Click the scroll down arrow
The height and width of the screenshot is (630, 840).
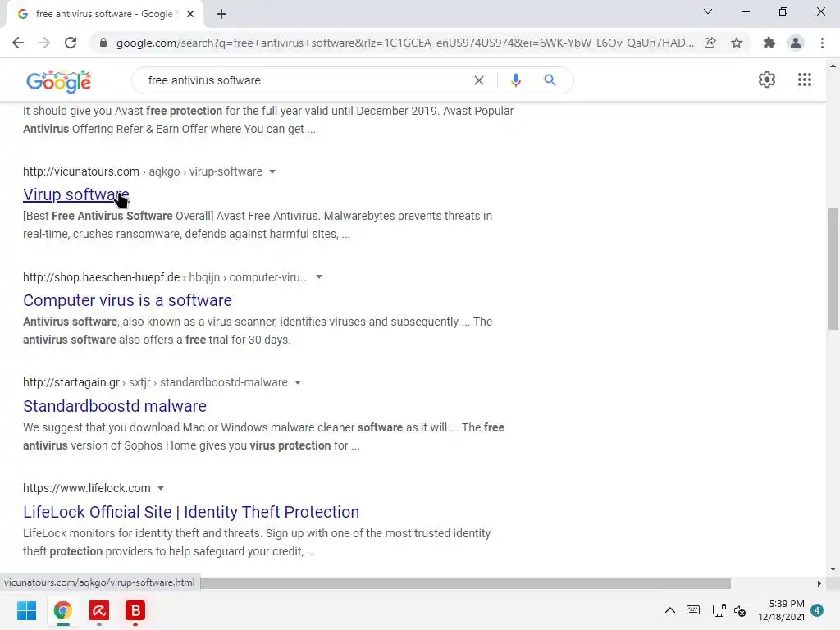pos(833,569)
